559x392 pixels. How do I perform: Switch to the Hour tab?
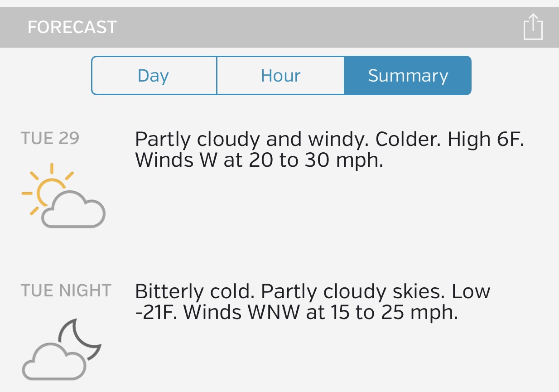[x=280, y=76]
